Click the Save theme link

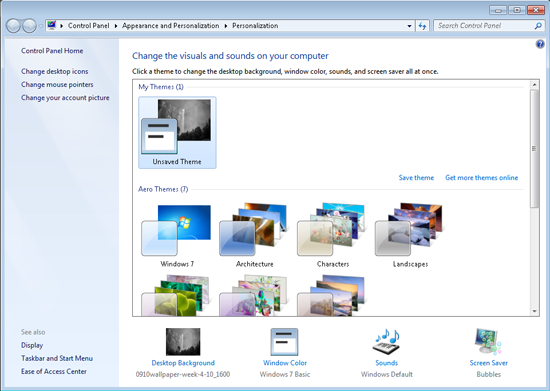tap(416, 178)
